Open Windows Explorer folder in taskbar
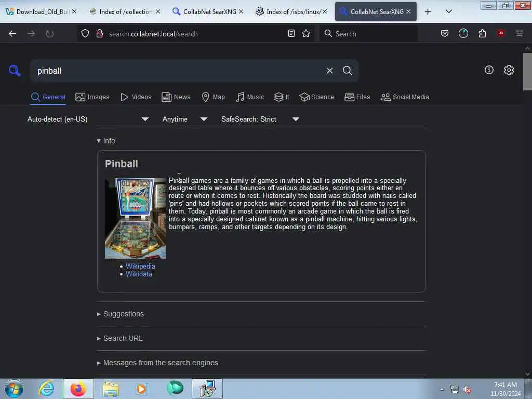The image size is (532, 399). pos(111,389)
